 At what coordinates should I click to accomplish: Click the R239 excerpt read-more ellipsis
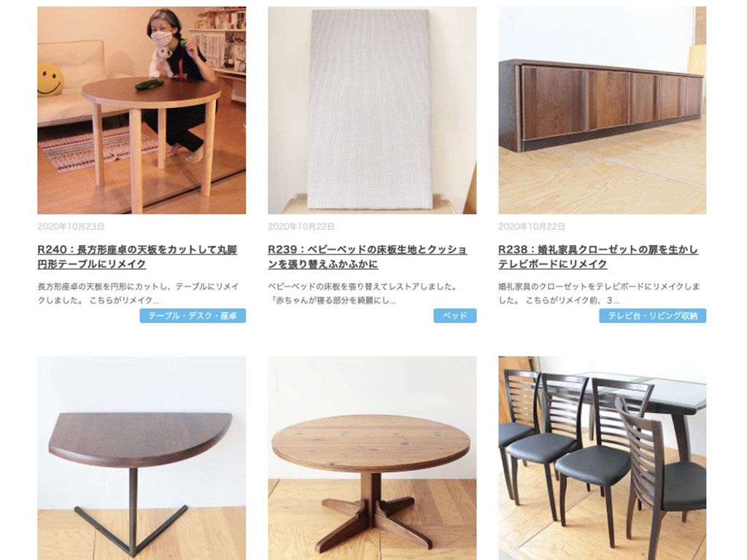click(x=392, y=300)
